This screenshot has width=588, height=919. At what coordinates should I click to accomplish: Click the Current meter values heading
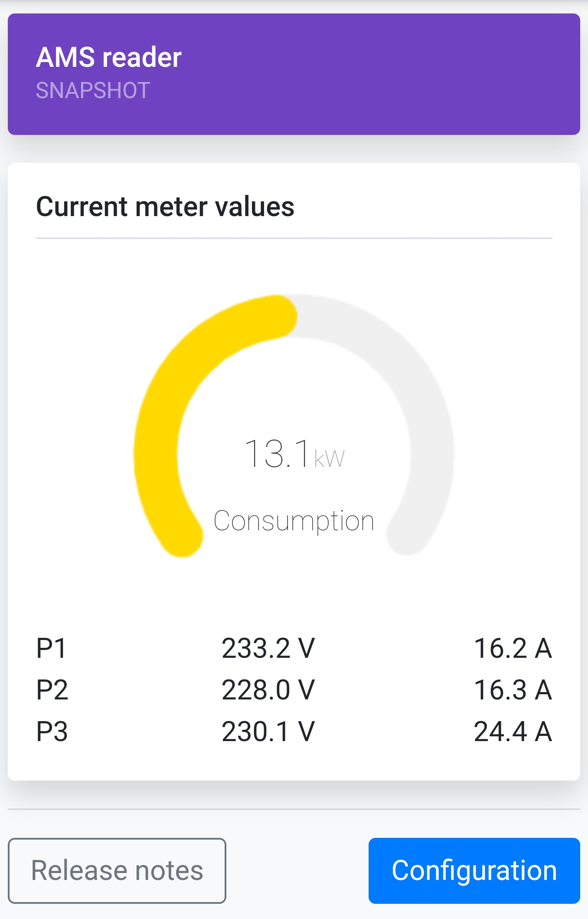pyautogui.click(x=165, y=207)
